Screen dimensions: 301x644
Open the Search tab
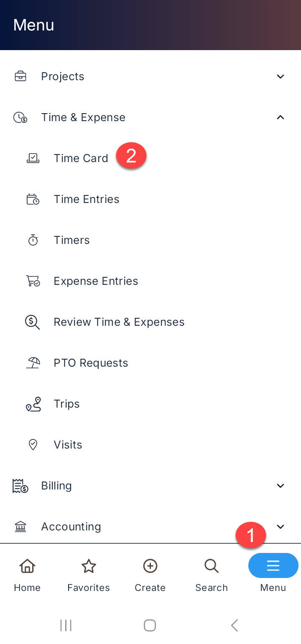[212, 576]
